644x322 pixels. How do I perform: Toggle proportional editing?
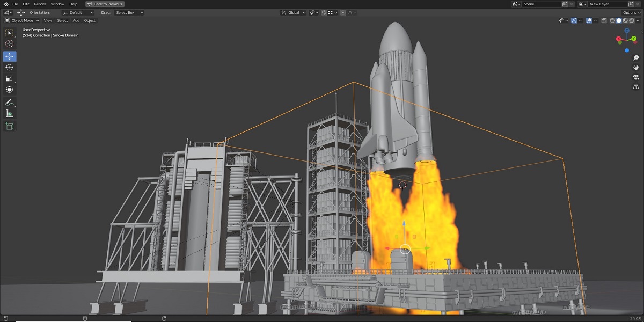coord(343,12)
